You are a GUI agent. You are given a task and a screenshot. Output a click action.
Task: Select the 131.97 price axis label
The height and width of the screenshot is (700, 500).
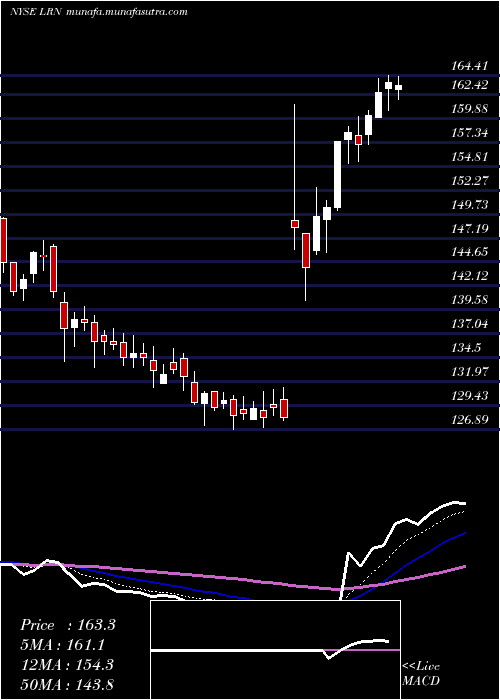[470, 372]
